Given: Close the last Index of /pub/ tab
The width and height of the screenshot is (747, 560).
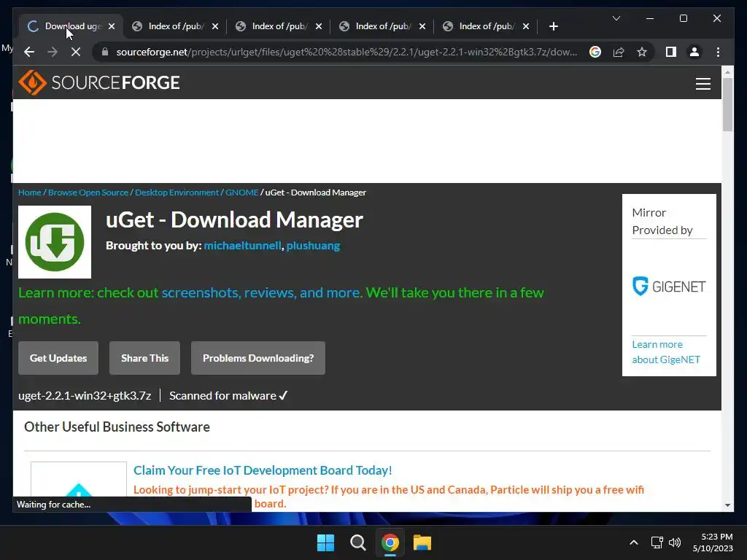Looking at the screenshot, I should coord(525,26).
